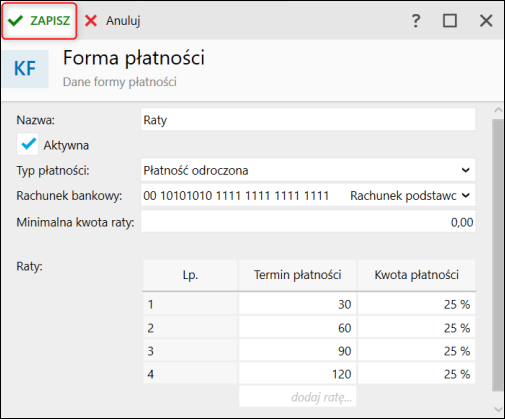505x419 pixels.
Task: Click the scrollbar up arrow
Action: point(498,110)
